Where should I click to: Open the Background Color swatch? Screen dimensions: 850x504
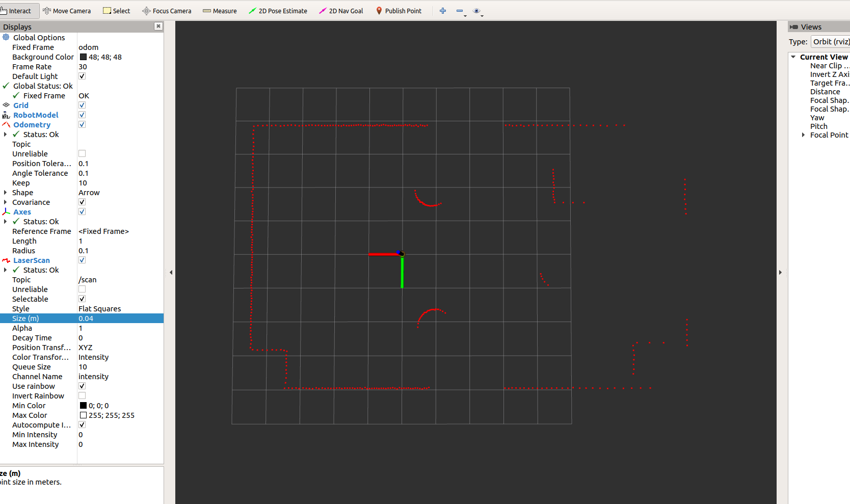pyautogui.click(x=83, y=57)
